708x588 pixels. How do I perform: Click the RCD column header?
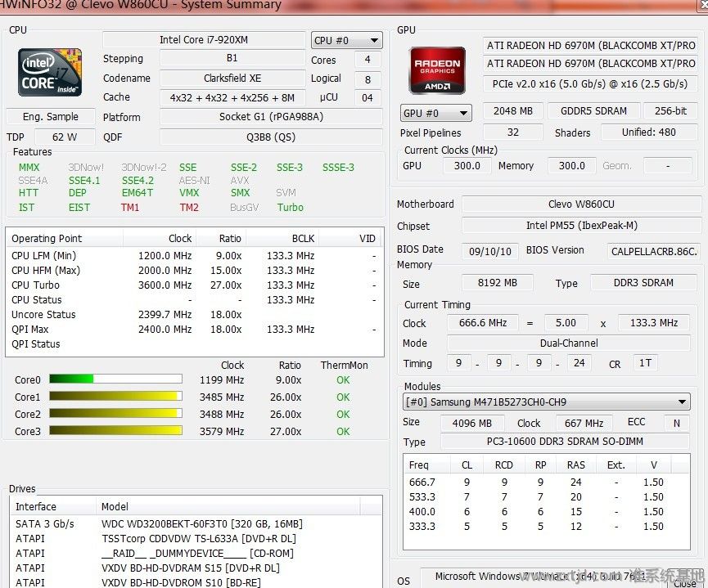(504, 465)
